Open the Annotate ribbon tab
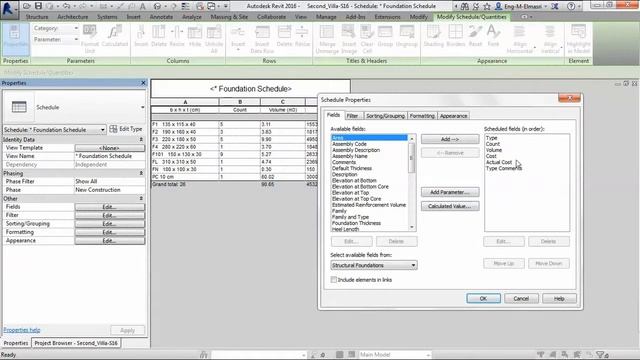 pyautogui.click(x=161, y=17)
